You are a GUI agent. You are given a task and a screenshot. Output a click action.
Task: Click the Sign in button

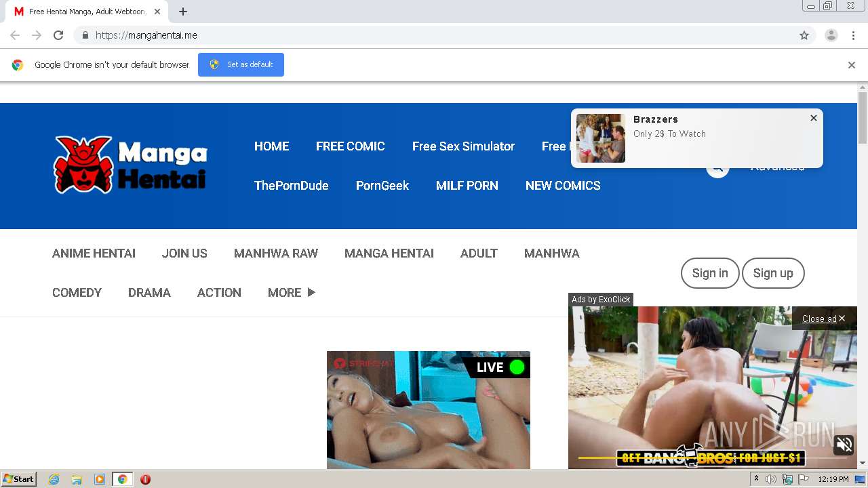710,273
